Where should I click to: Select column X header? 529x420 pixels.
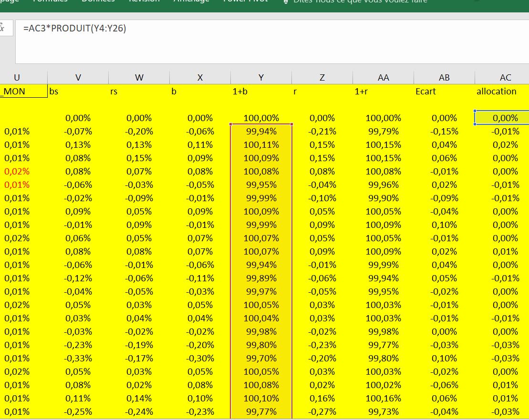point(200,78)
